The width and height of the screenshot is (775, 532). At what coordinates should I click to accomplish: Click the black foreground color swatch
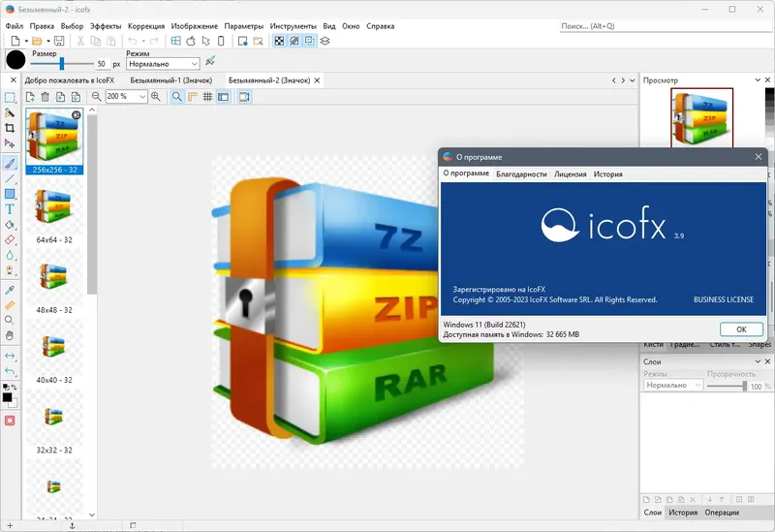(x=7, y=397)
